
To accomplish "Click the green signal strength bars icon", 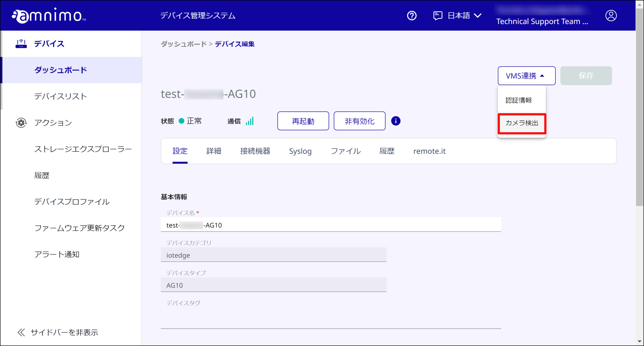I will [x=250, y=121].
